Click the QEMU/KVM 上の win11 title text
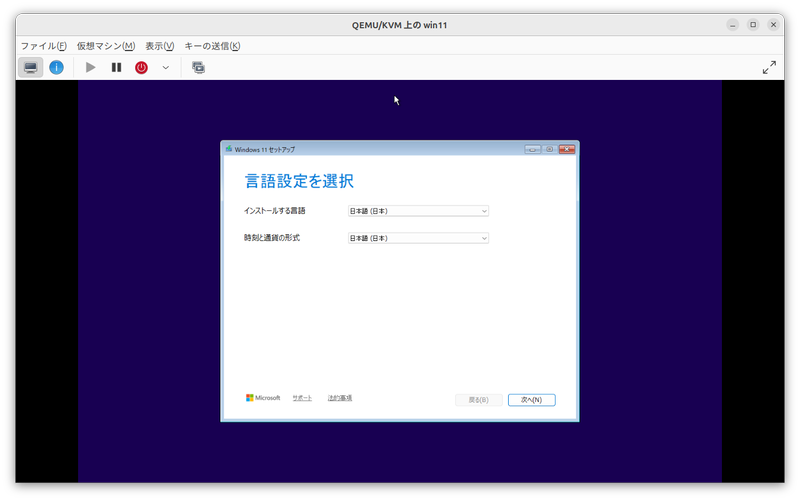 coord(399,25)
